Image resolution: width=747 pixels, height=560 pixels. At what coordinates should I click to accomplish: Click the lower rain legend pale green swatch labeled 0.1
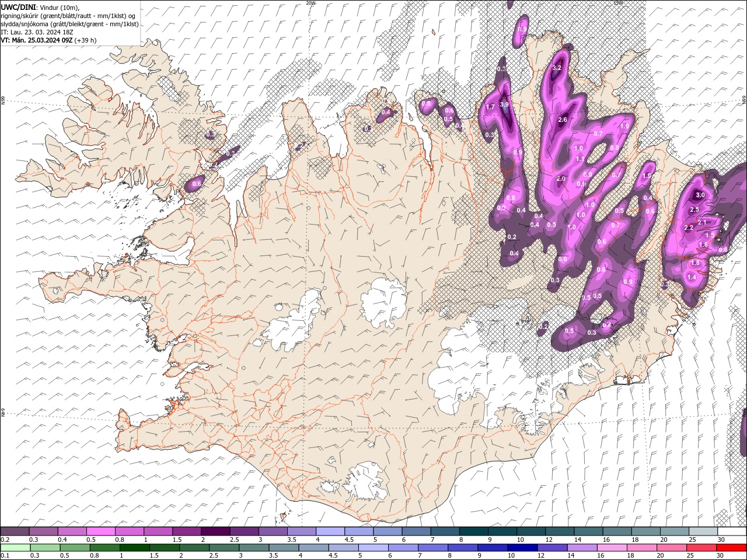point(15,548)
